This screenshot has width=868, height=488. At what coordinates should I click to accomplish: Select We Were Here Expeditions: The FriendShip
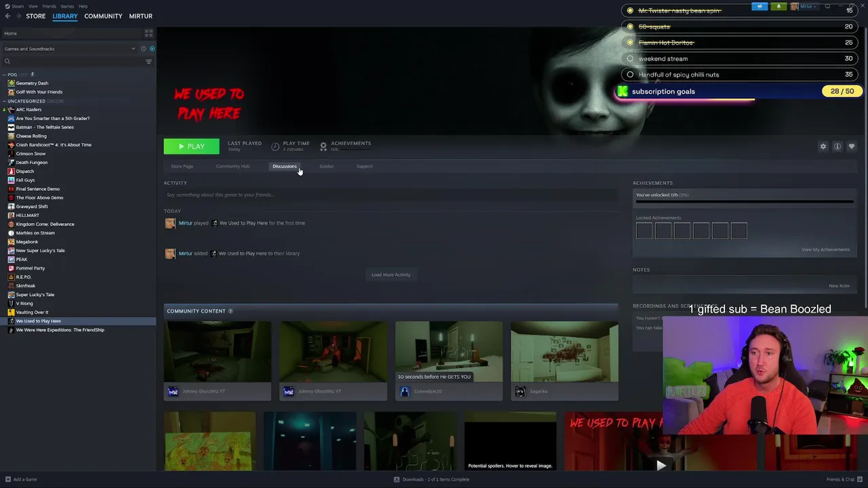[60, 330]
